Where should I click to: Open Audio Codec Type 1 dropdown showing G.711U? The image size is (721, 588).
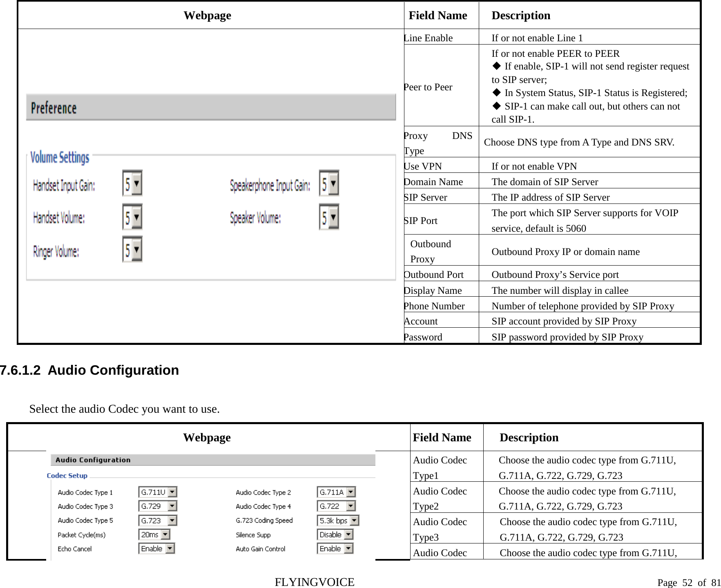click(158, 492)
